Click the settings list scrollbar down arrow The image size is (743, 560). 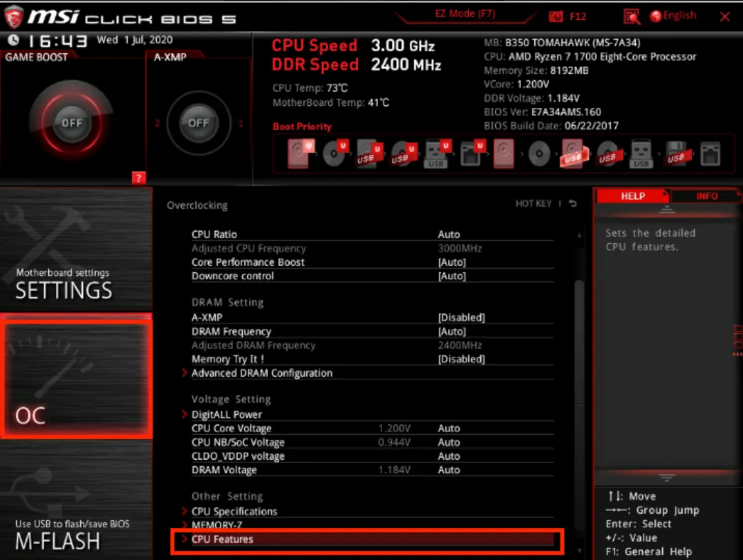tap(579, 551)
